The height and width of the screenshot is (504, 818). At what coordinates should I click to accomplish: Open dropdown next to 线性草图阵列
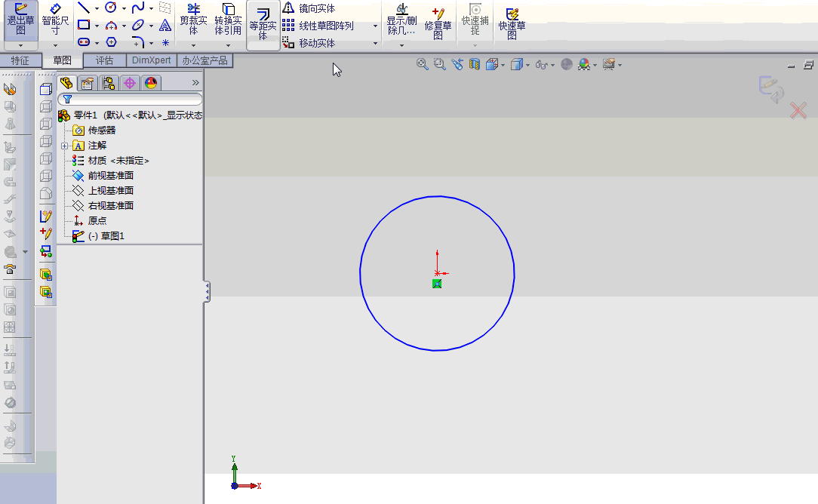(x=375, y=26)
